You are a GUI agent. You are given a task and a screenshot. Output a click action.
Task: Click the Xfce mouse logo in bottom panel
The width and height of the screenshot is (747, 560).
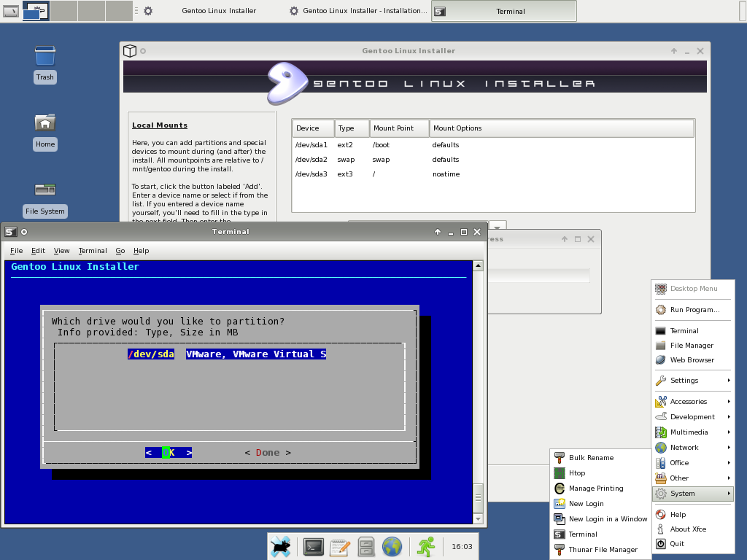pos(281,546)
